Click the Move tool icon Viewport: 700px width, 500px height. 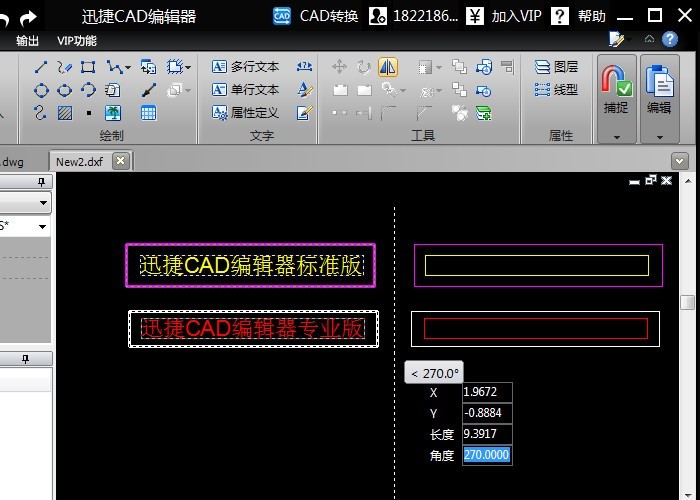[x=340, y=67]
